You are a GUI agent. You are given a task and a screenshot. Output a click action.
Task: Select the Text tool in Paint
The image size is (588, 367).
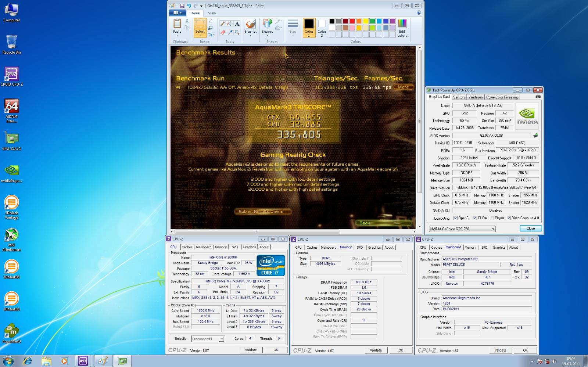237,24
